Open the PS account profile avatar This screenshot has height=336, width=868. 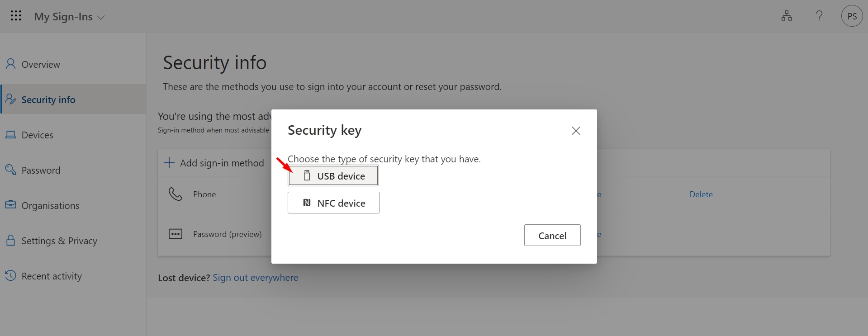[x=852, y=16]
